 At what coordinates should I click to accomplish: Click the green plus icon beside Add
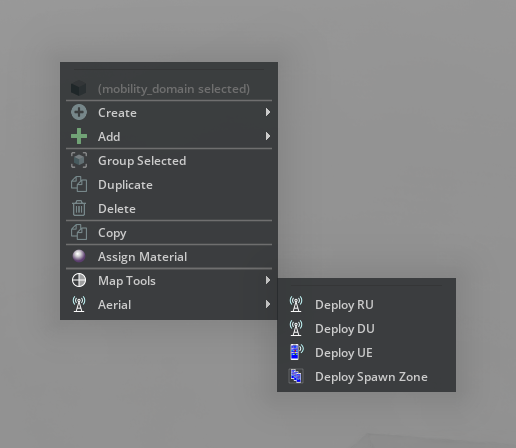click(x=79, y=136)
